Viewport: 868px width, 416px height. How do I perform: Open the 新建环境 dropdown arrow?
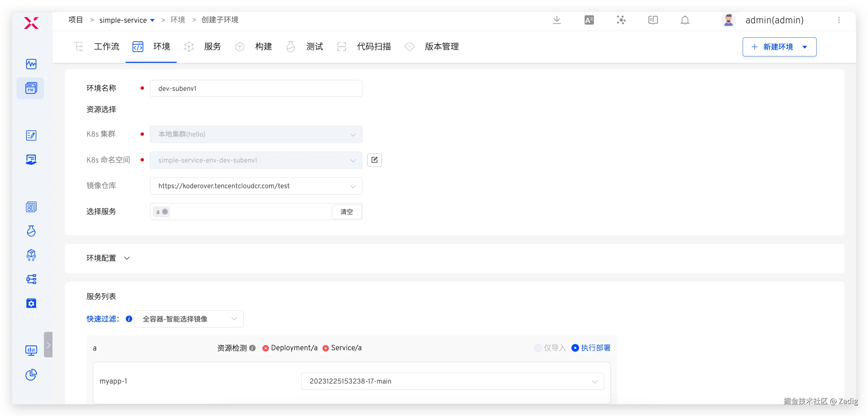[805, 47]
